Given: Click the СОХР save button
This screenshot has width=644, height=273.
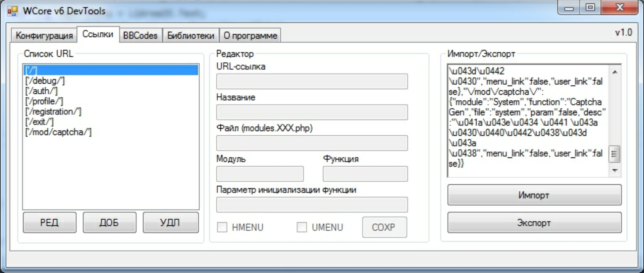Looking at the screenshot, I should pyautogui.click(x=384, y=227).
